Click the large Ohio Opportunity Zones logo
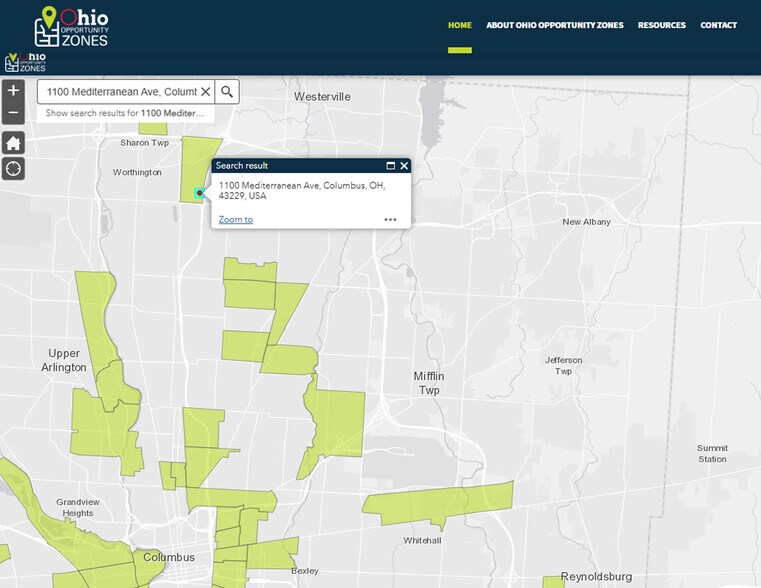 (72, 27)
